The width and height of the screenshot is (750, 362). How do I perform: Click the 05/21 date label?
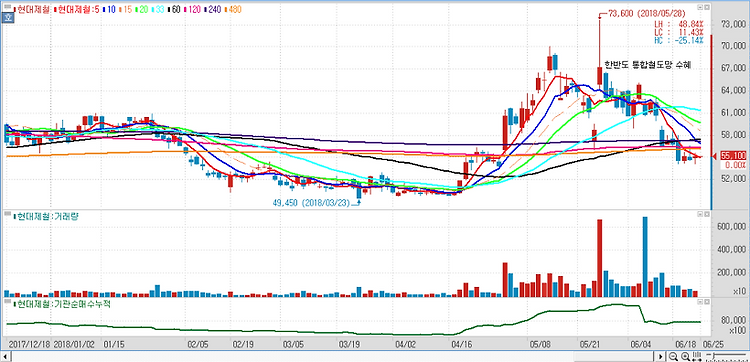(589, 344)
